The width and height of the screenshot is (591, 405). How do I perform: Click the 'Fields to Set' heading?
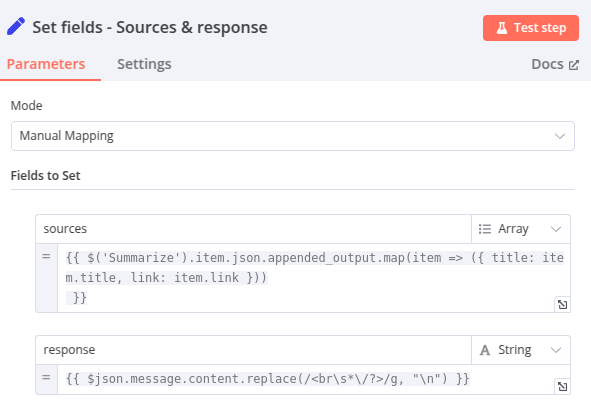pos(45,176)
